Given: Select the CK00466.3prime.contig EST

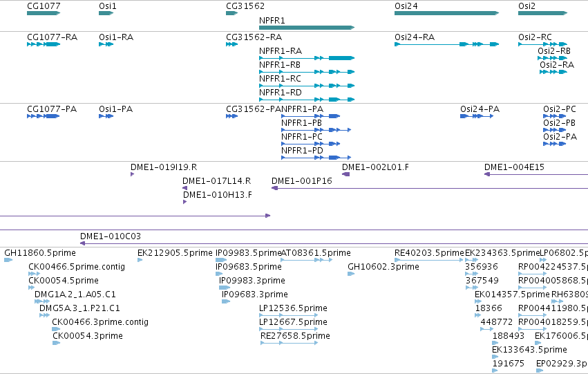Looking at the screenshot, I should [x=56, y=329].
